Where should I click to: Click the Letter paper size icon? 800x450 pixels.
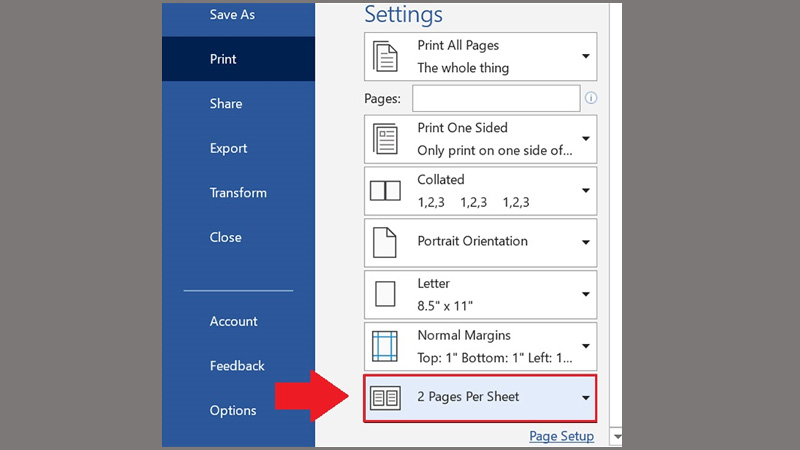[x=385, y=294]
